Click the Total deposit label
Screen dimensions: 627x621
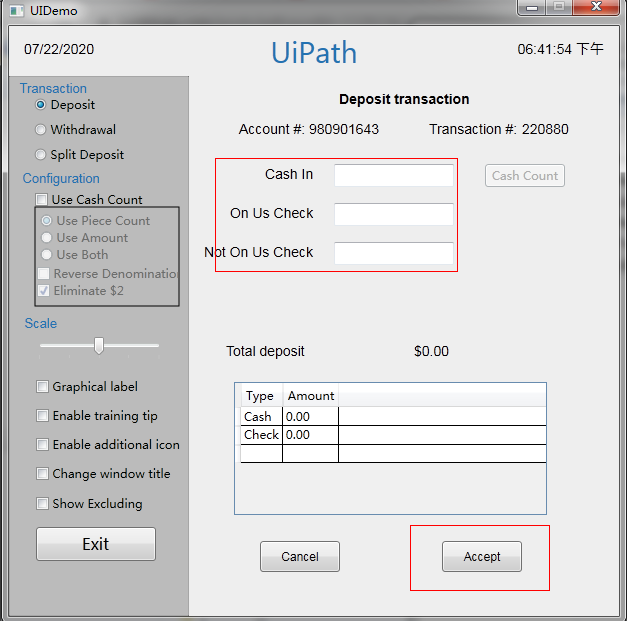265,351
